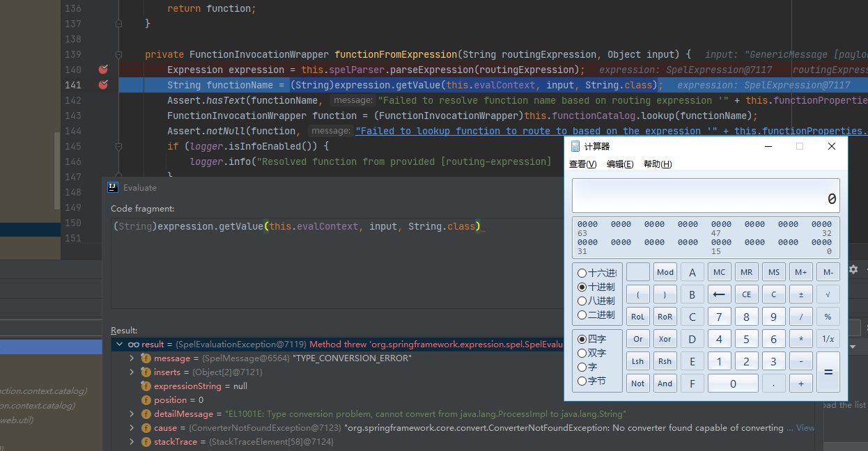Click the And button in Calculator
Screen dimensions: 868x451
click(665, 383)
